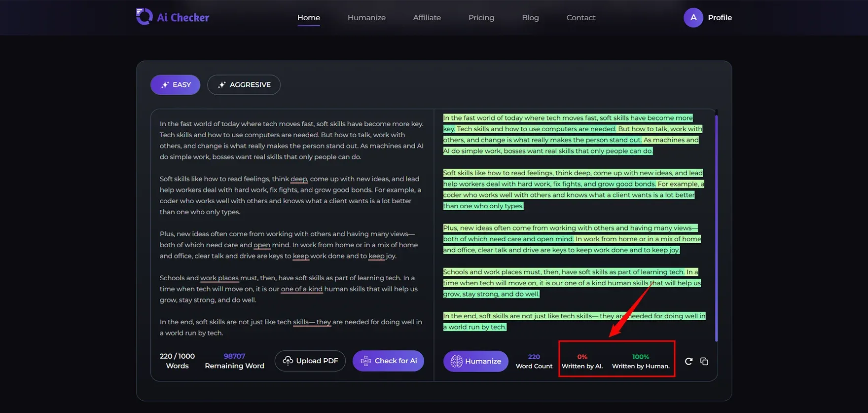Screen dimensions: 868x413
Task: Click the highlighted "In the end" output paragraph
Action: click(574, 321)
